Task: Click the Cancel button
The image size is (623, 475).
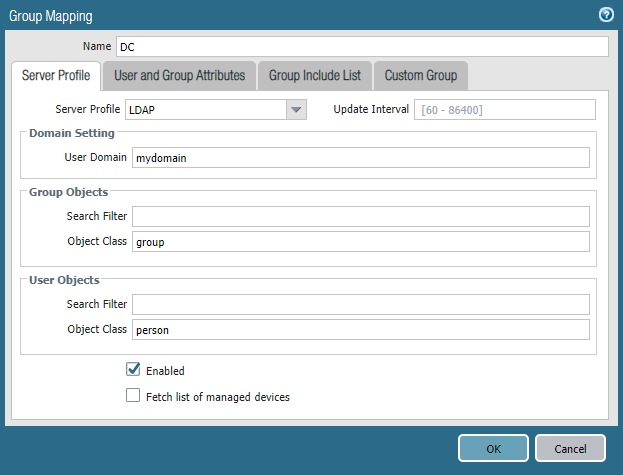Action: [x=570, y=449]
